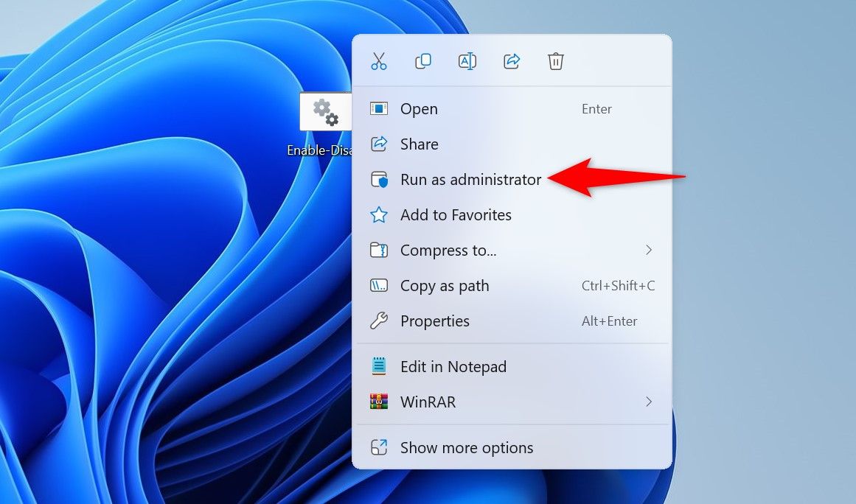Click the Cut scissors icon
The width and height of the screenshot is (856, 504).
379,61
